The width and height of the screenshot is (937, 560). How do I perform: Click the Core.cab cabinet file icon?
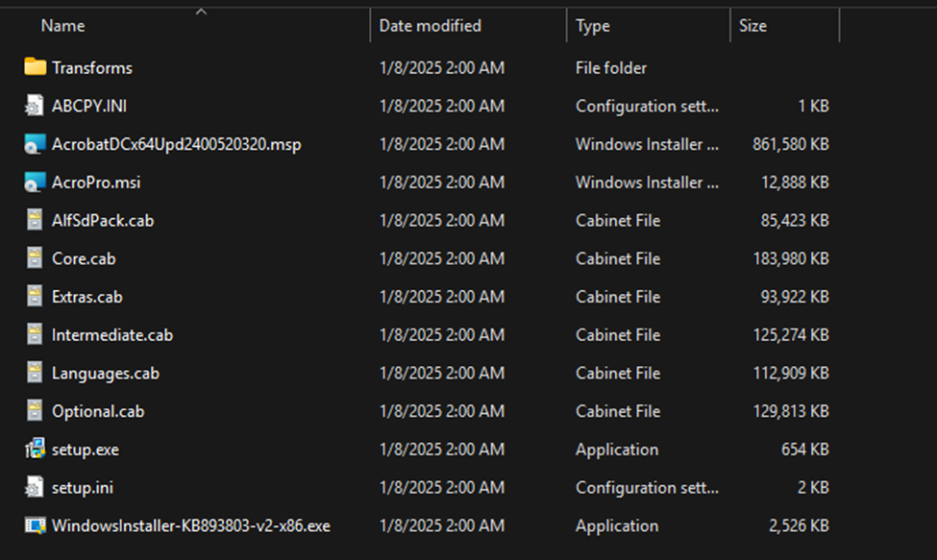tap(35, 258)
